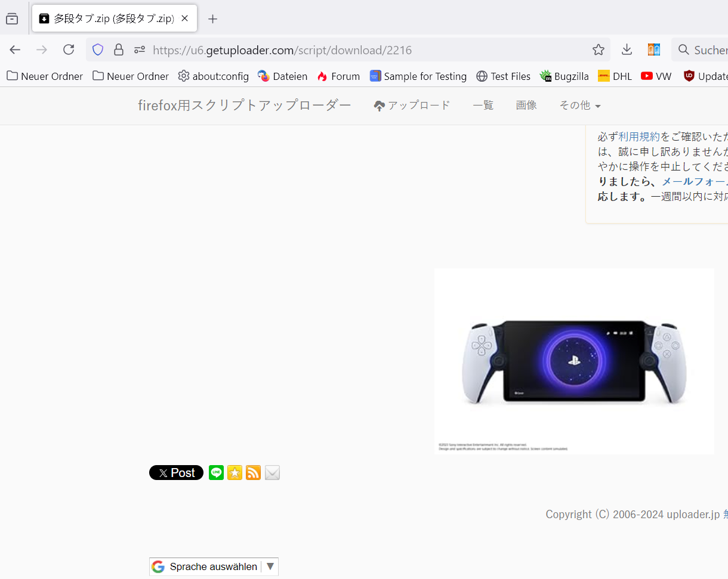Click the PlayStation Portal advertisement image
The height and width of the screenshot is (579, 728).
574,361
